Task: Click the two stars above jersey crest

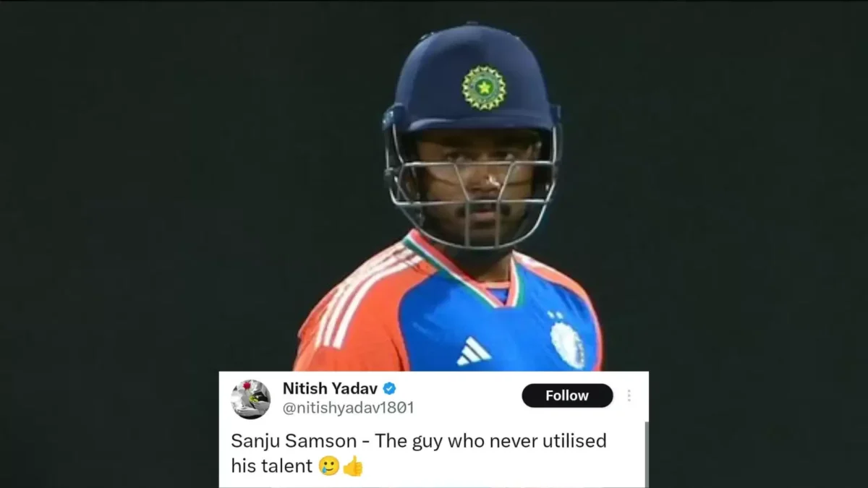Action: click(555, 316)
